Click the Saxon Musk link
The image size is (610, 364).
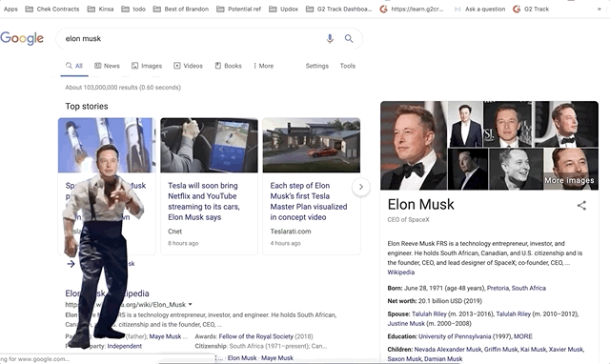(x=404, y=358)
